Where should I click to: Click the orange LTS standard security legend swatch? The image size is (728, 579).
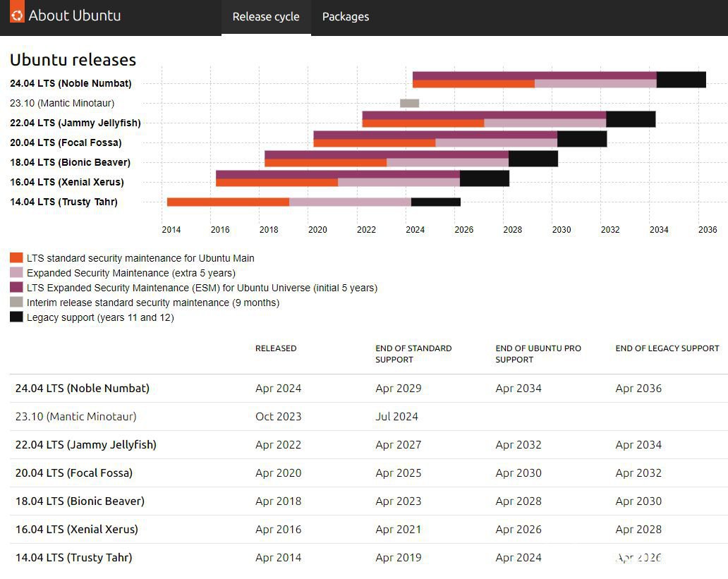16,257
